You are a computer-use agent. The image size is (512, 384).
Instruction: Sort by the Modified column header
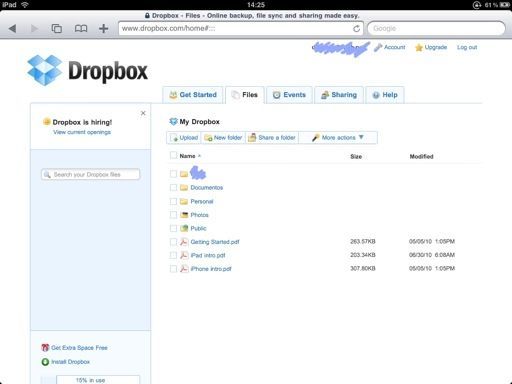421,156
